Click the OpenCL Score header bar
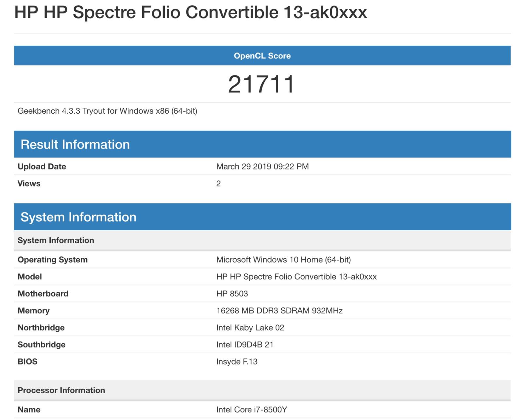 262,56
